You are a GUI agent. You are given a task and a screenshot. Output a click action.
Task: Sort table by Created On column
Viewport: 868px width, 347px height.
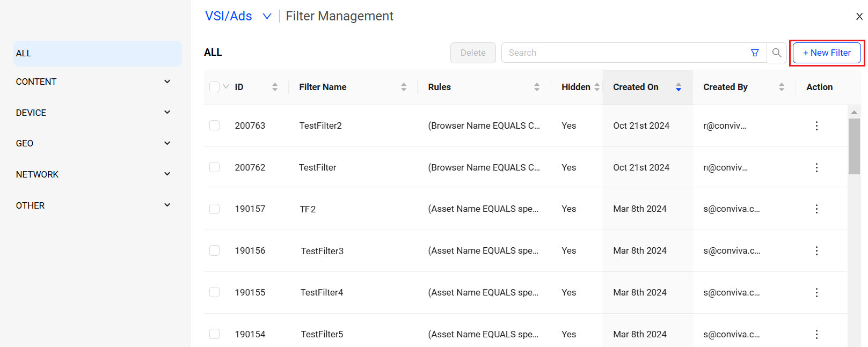tap(678, 87)
